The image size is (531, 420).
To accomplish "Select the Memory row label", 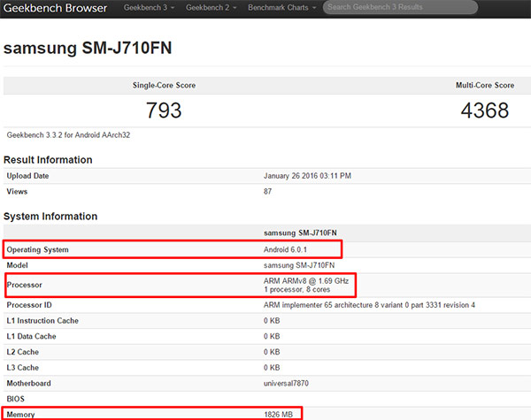I will (20, 415).
